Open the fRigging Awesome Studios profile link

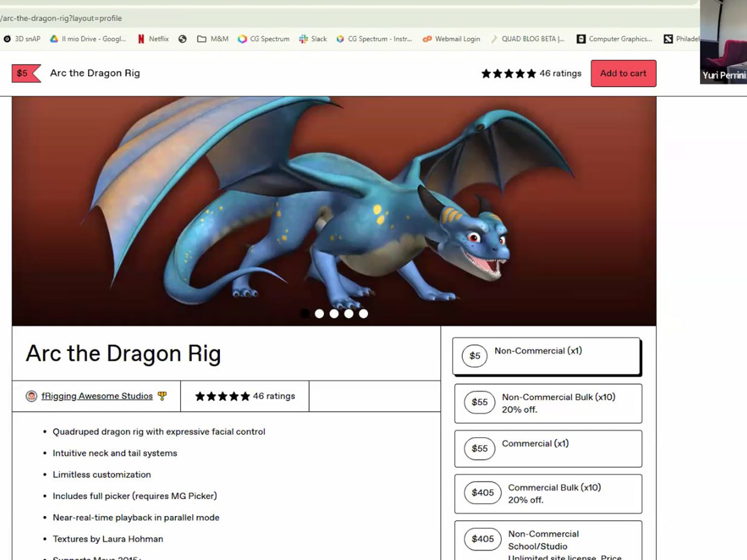[x=97, y=396]
